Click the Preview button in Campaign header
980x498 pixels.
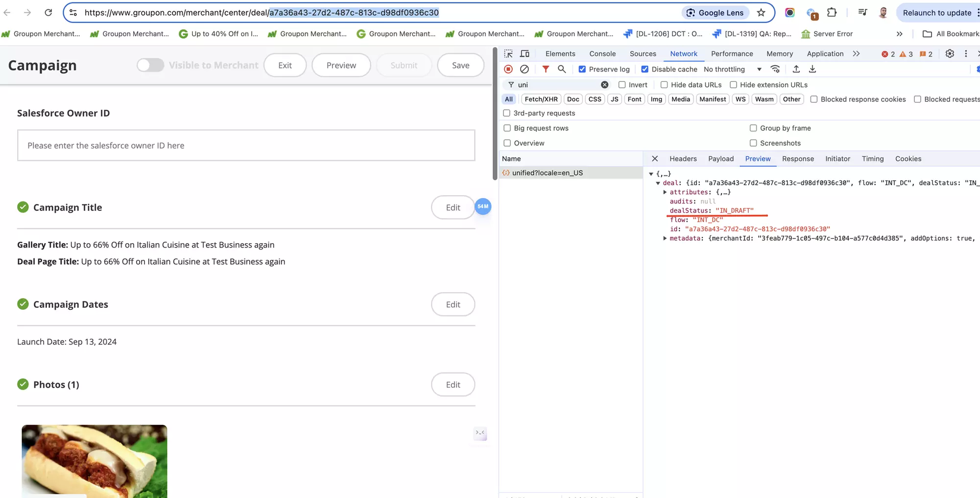click(341, 65)
